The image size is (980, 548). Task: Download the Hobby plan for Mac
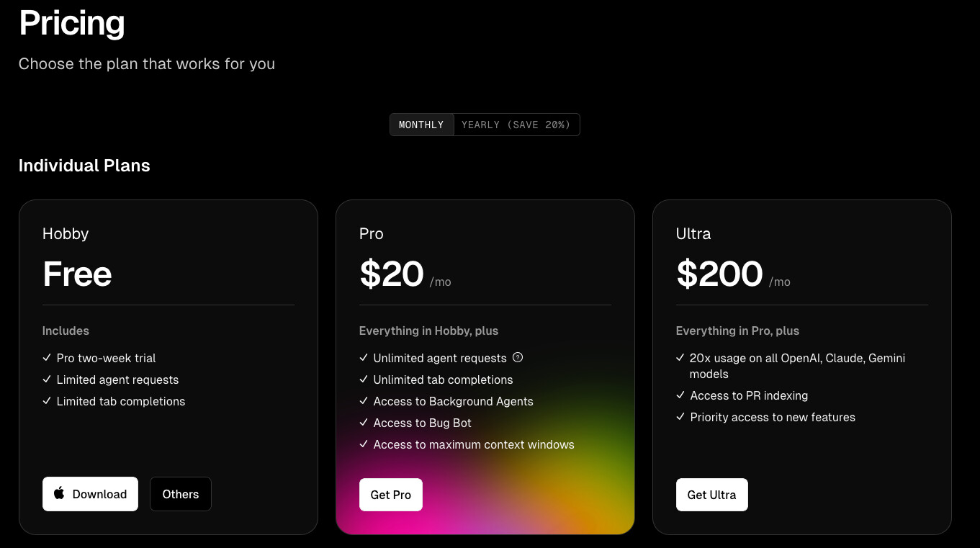pos(90,494)
